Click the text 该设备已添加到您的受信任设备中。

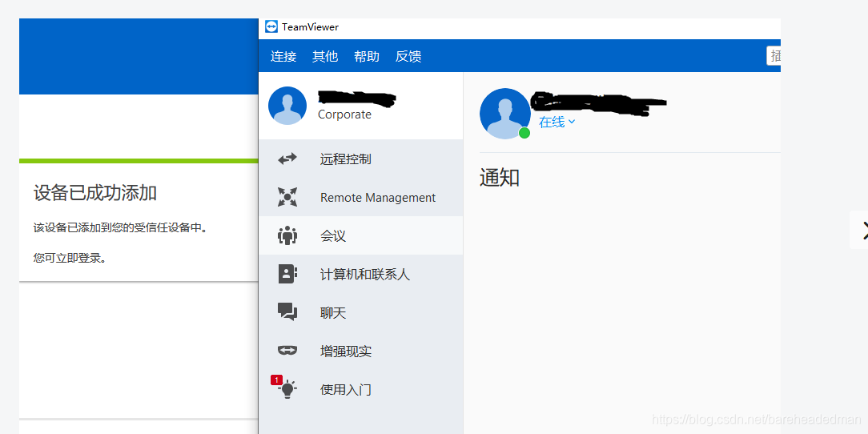coord(120,227)
